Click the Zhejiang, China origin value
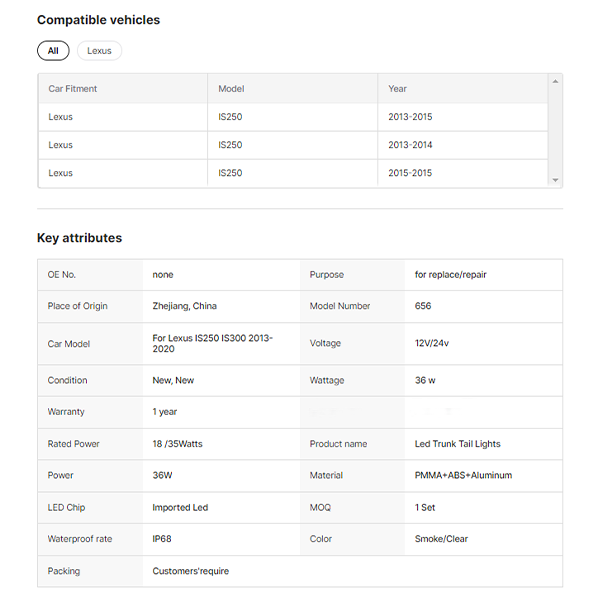 coord(184,306)
